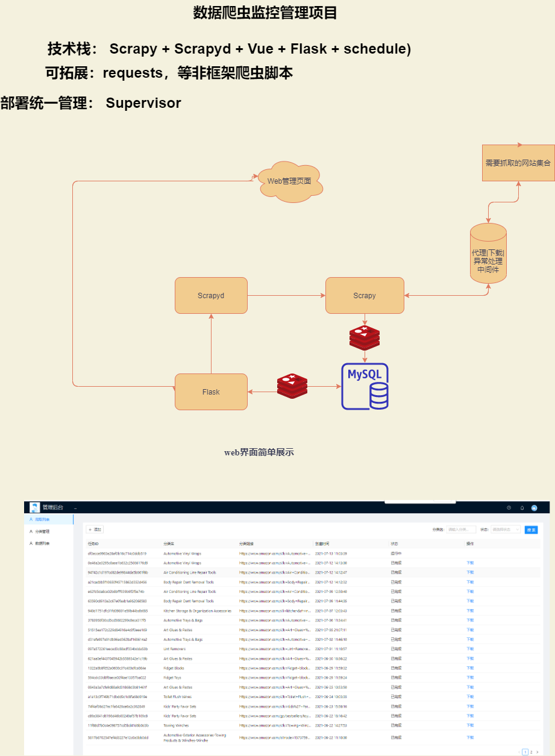Viewport: 555px width, 756px height.
Task: Click 下载 for the Towing Winches task
Action: tap(470, 725)
